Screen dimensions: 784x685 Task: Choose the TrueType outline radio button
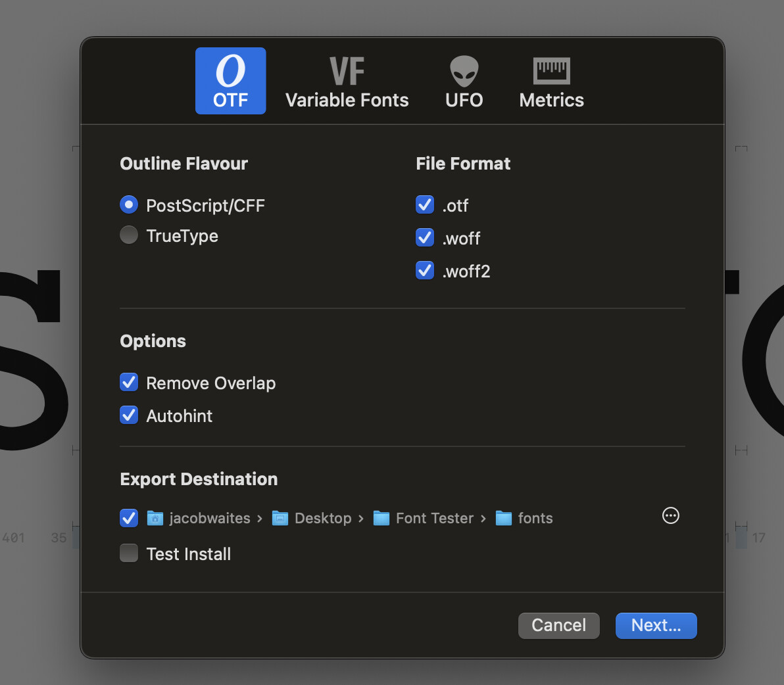[x=129, y=235]
